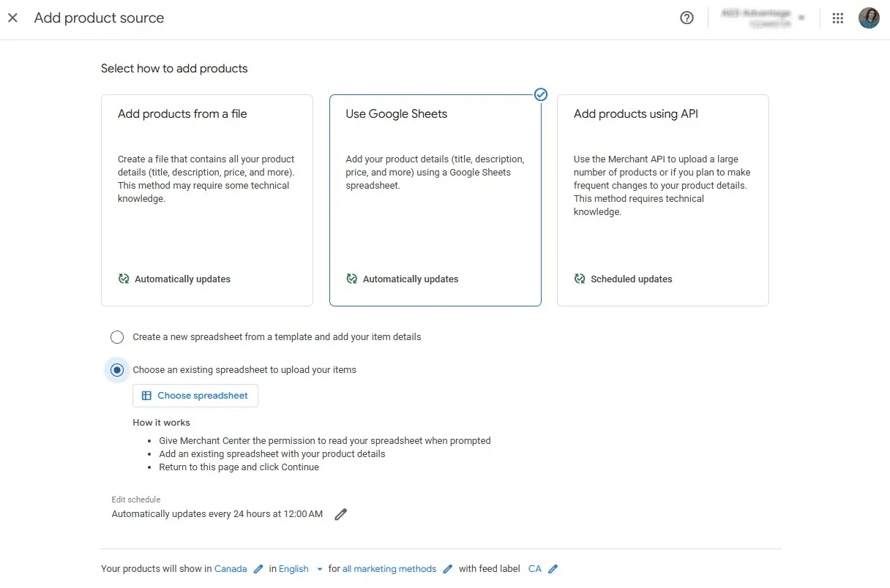Click the spreadsheet icon on Choose spreadsheet button
The image size is (890, 588).
(146, 395)
